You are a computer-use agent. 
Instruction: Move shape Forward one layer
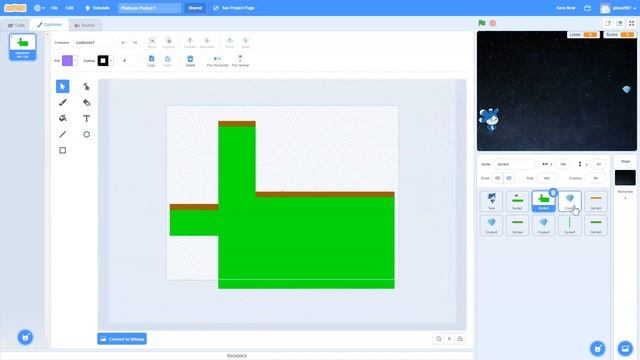coord(190,42)
